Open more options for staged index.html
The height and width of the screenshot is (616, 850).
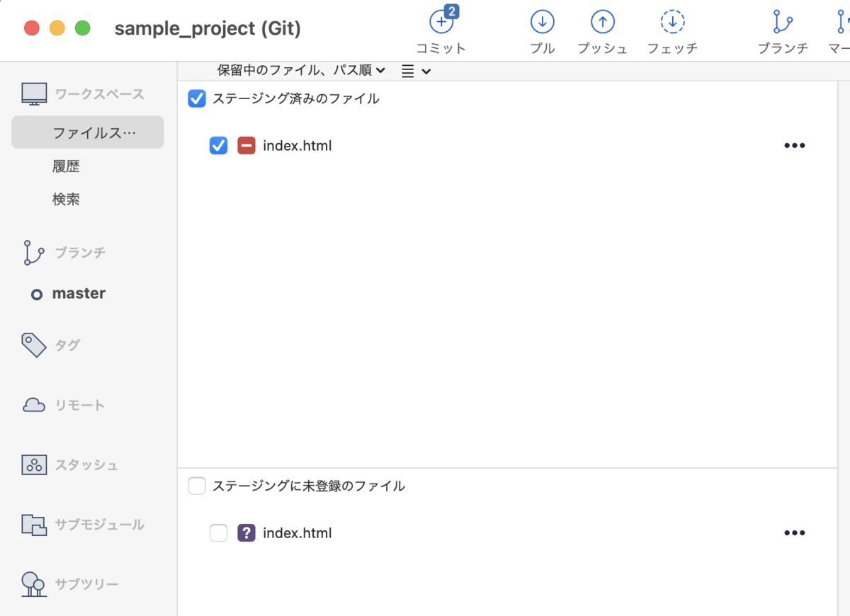pos(795,146)
